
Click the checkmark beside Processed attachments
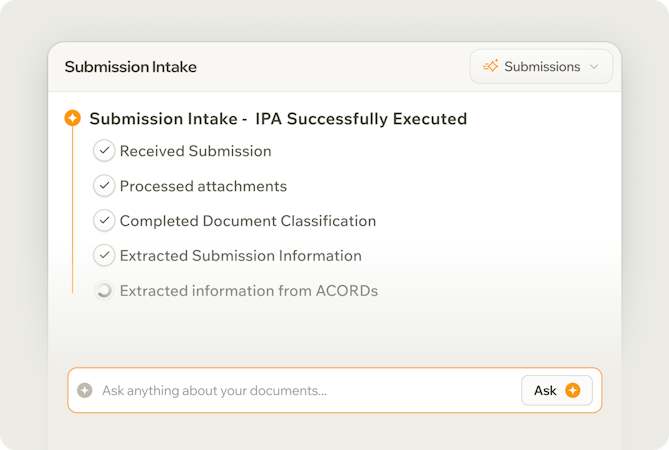[x=104, y=186]
